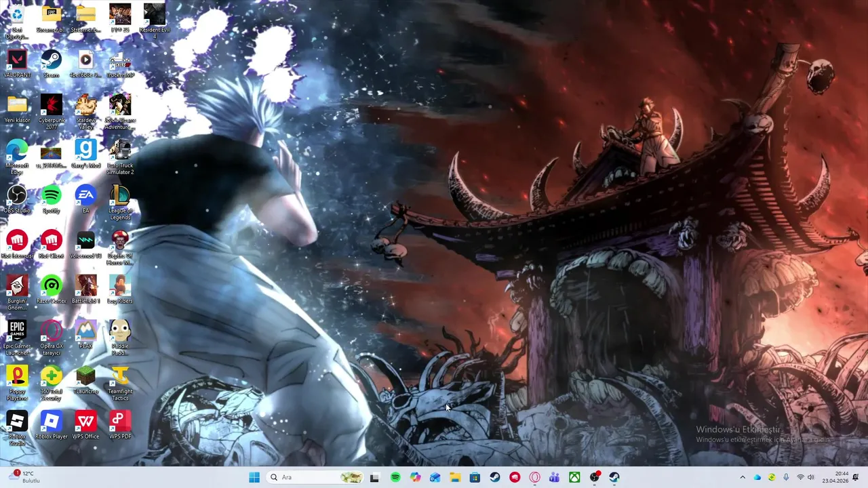Show hidden system tray icons

pos(743,477)
